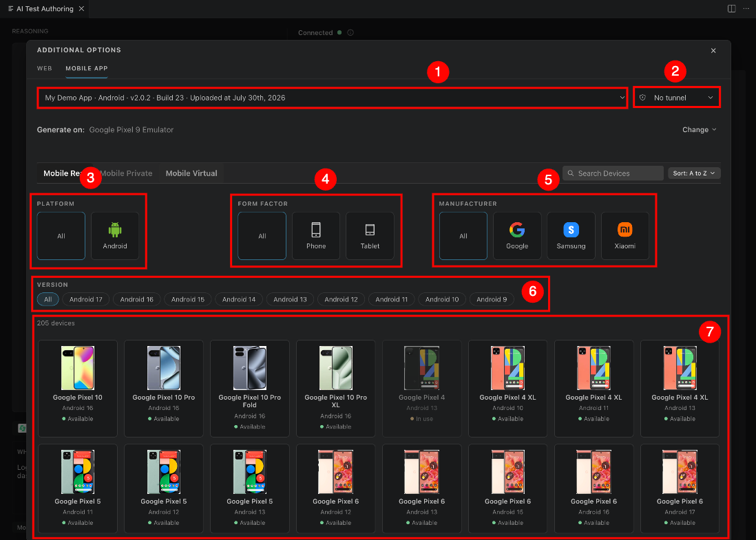Select Google Pixel 6 Android 12 card title
This screenshot has height=540, width=756.
pyautogui.click(x=335, y=501)
